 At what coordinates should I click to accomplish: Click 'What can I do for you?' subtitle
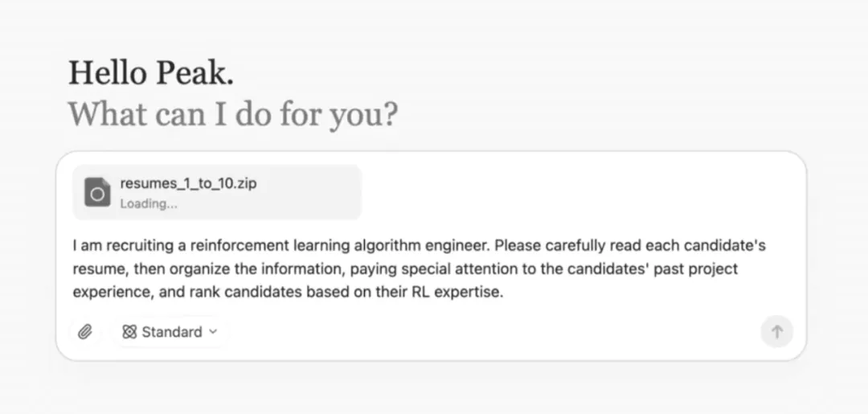(233, 114)
